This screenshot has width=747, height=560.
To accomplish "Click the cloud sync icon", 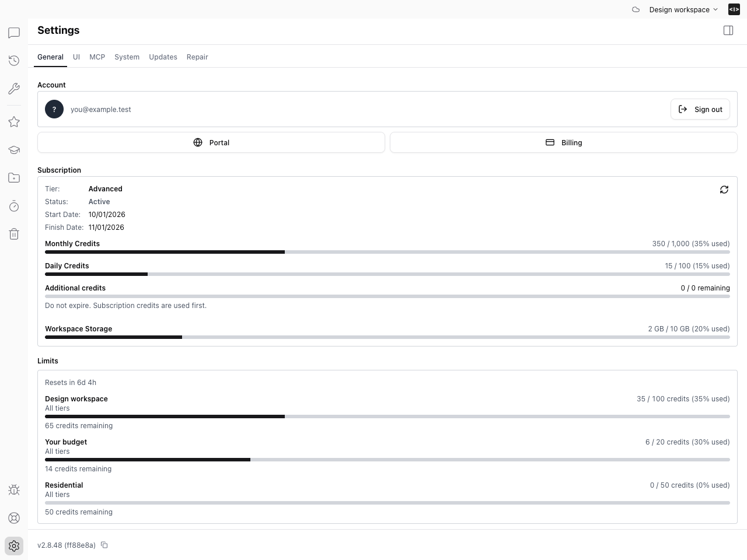I will 636,9.
